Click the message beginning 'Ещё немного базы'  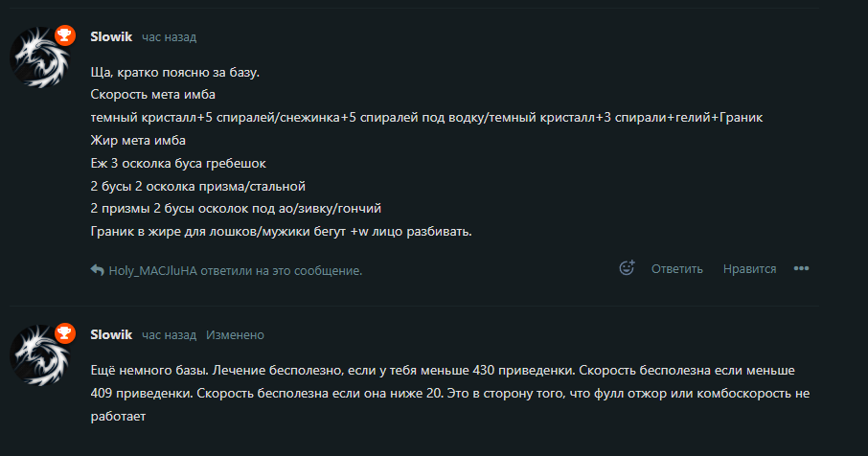point(450,393)
